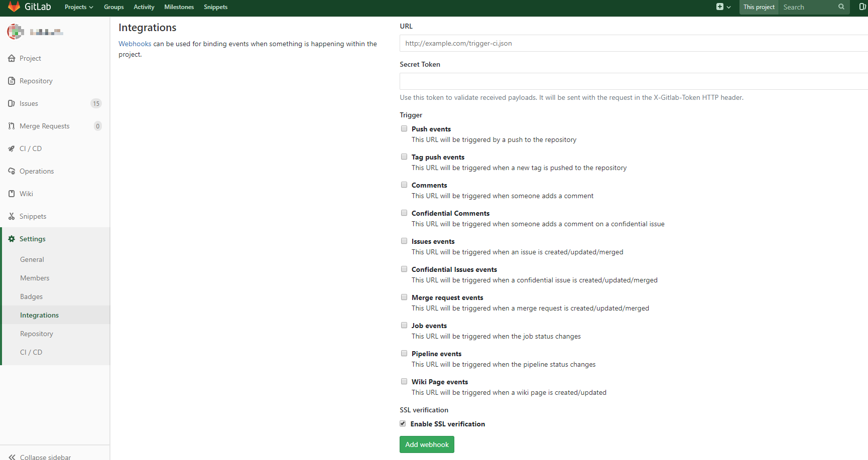Click the GitLab fox logo icon
Screen dimensions: 868x460
point(14,7)
